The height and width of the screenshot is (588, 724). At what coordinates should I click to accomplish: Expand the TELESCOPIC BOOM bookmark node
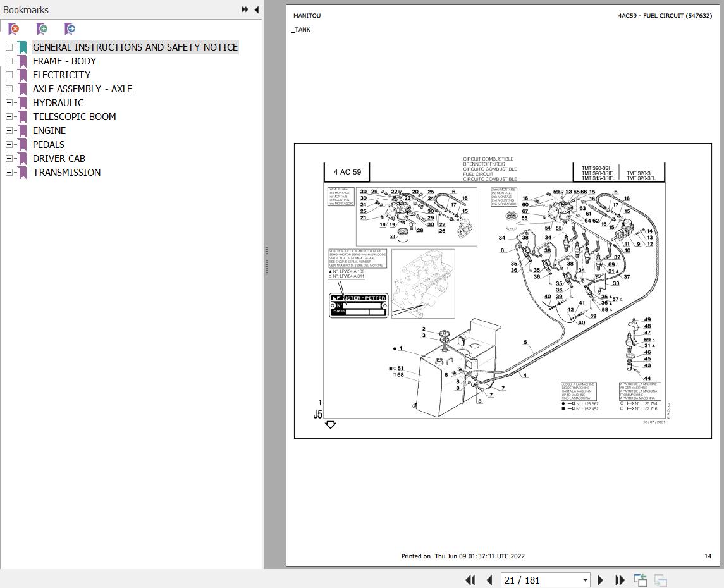click(9, 116)
